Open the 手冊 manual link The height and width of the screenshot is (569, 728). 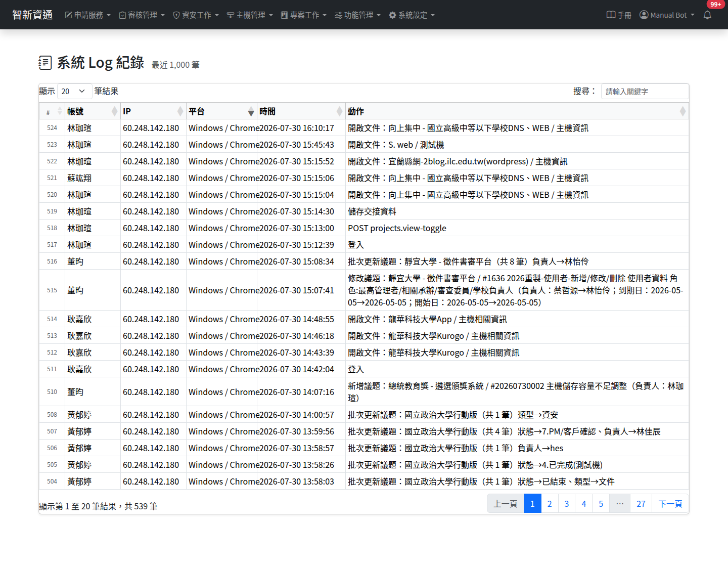tap(619, 15)
